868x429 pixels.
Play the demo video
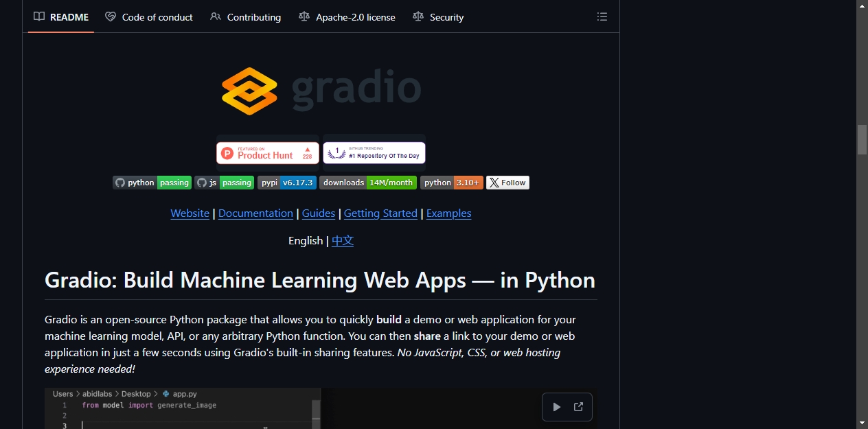(557, 407)
